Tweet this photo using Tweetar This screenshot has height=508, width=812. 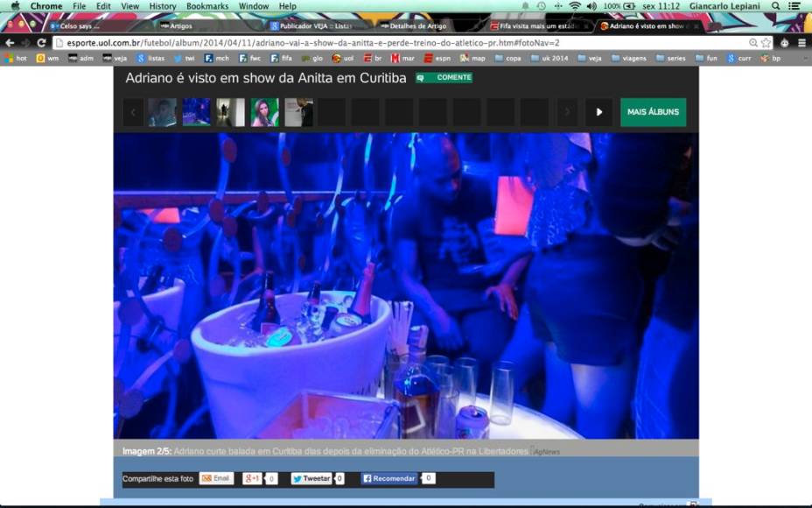(x=311, y=479)
